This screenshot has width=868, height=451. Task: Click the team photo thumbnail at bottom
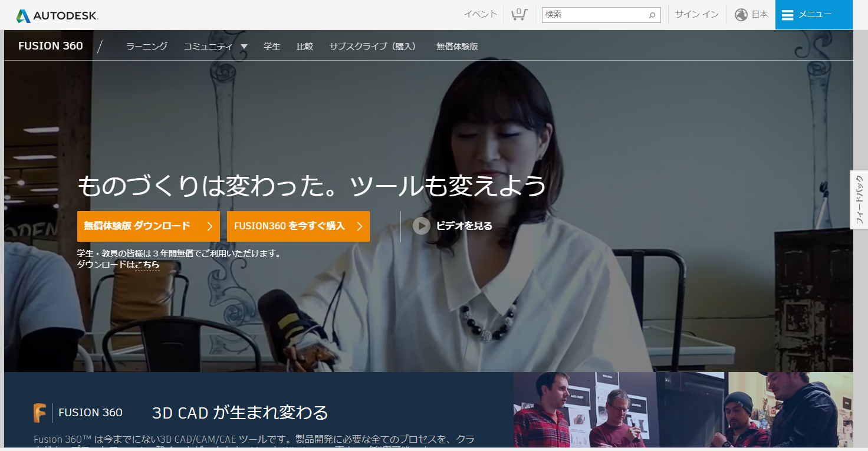(683, 410)
